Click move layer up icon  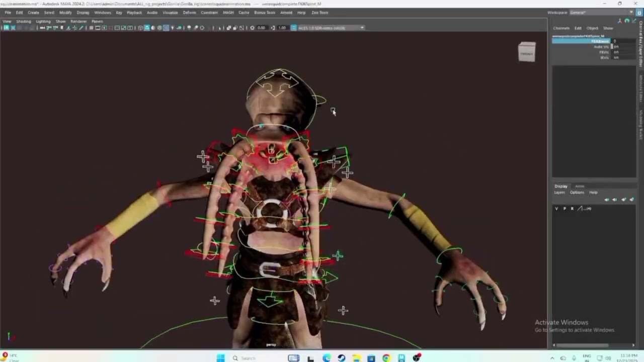[x=607, y=200]
